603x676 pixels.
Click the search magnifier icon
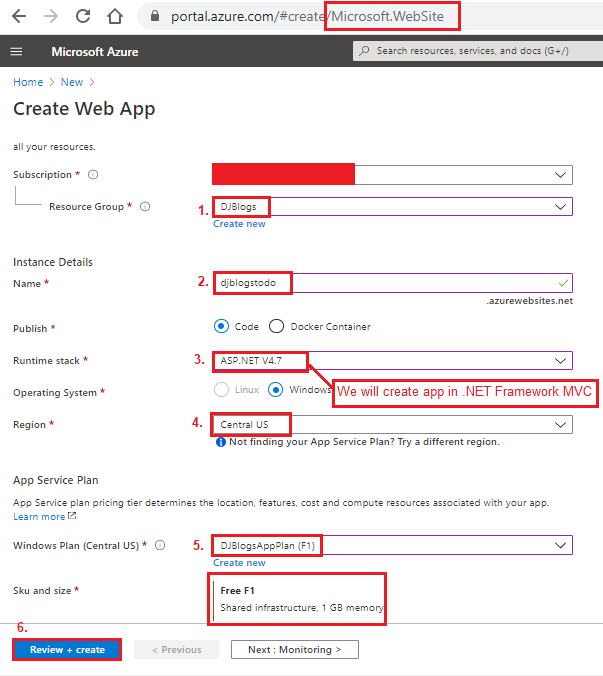pos(364,50)
